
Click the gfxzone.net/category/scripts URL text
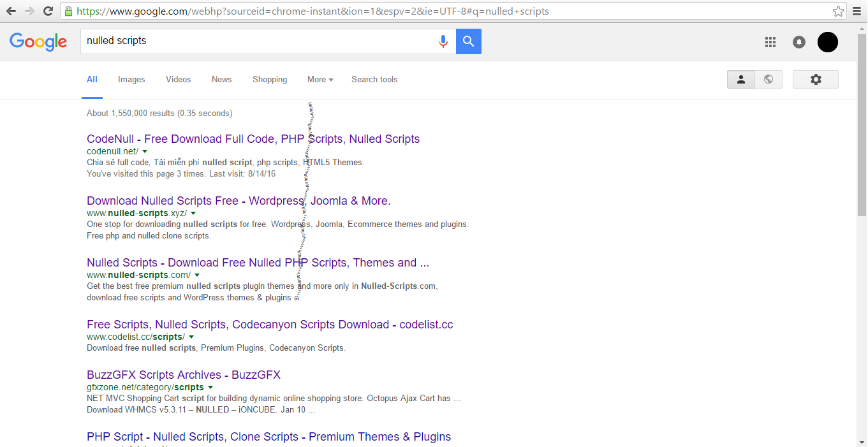click(x=145, y=387)
